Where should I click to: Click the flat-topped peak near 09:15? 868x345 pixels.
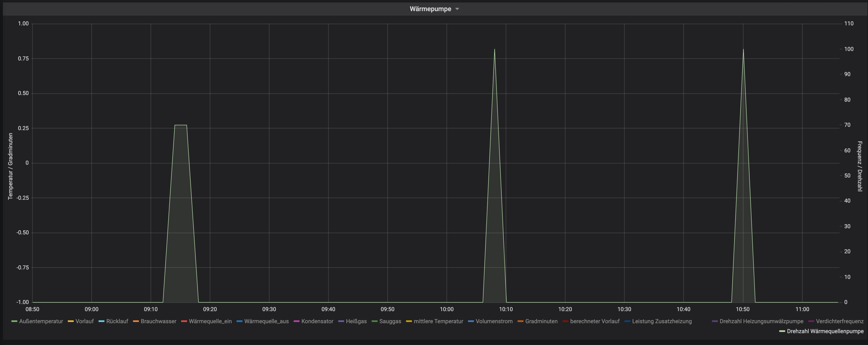click(181, 125)
